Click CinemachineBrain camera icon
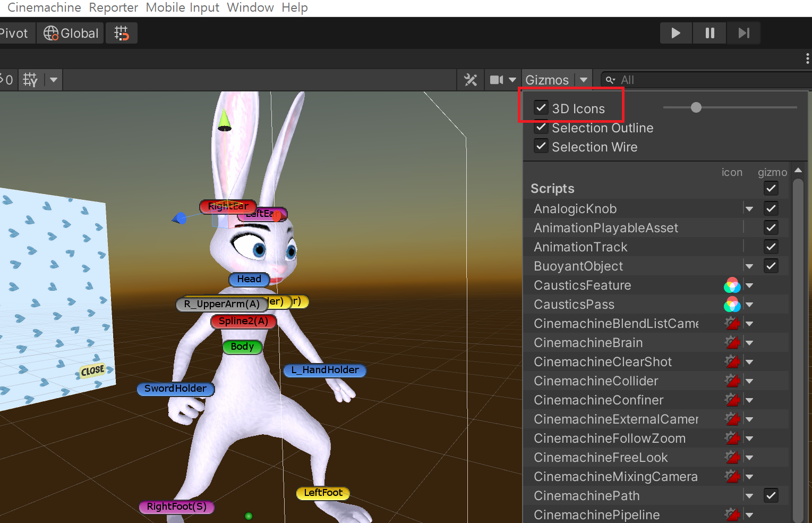The image size is (812, 523). [733, 342]
